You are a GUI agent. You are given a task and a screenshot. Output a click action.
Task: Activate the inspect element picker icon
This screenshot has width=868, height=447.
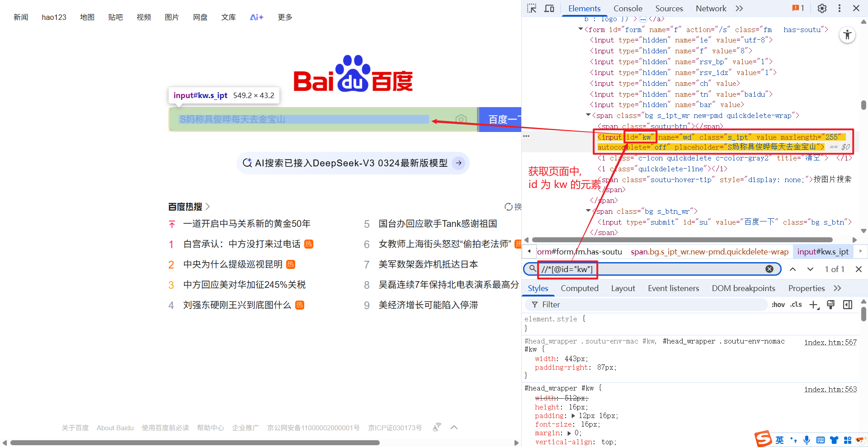(x=532, y=8)
